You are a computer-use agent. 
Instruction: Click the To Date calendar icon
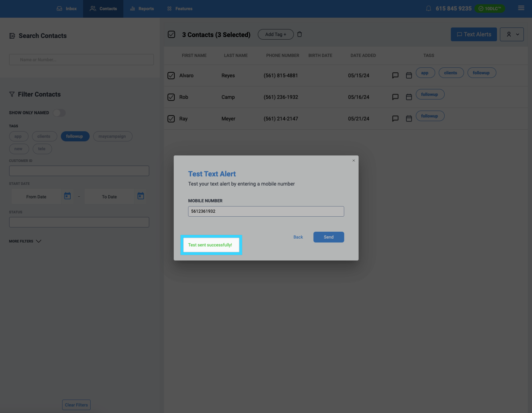tap(141, 196)
